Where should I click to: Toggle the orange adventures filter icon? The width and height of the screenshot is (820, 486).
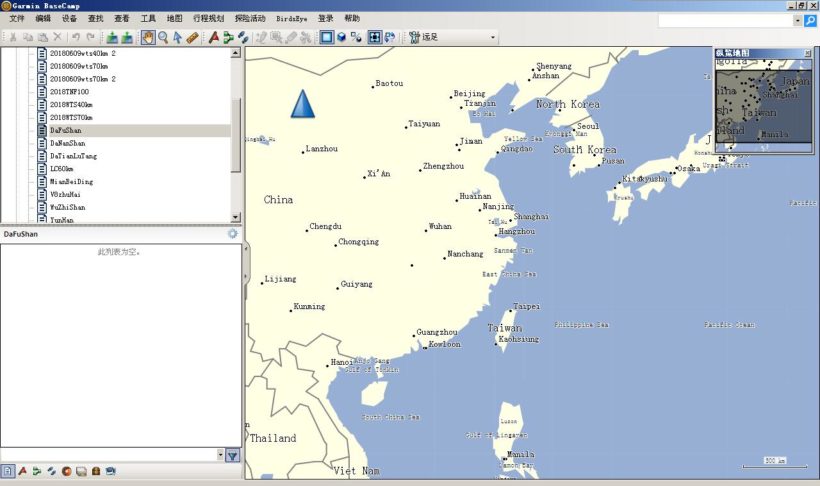coord(66,471)
